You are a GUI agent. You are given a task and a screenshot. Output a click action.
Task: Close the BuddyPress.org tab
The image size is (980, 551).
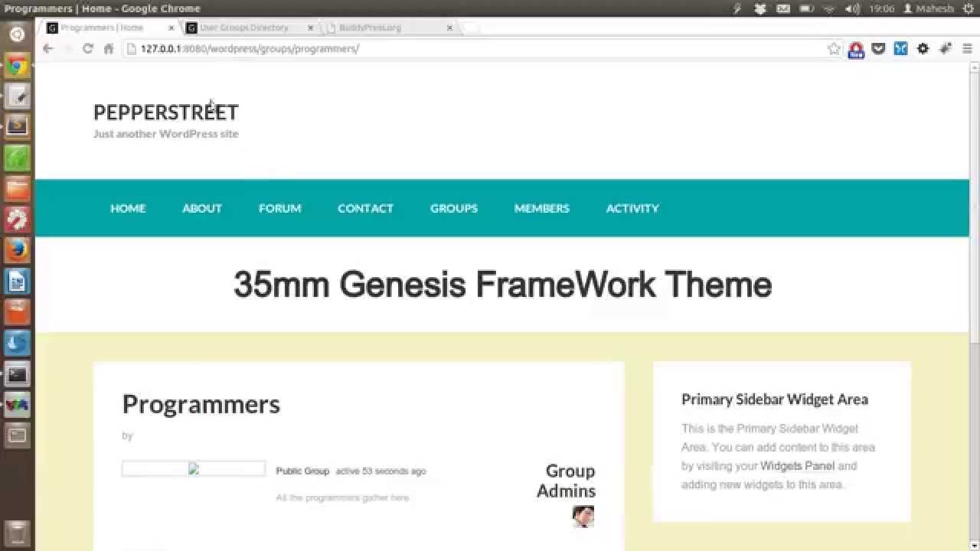[449, 28]
